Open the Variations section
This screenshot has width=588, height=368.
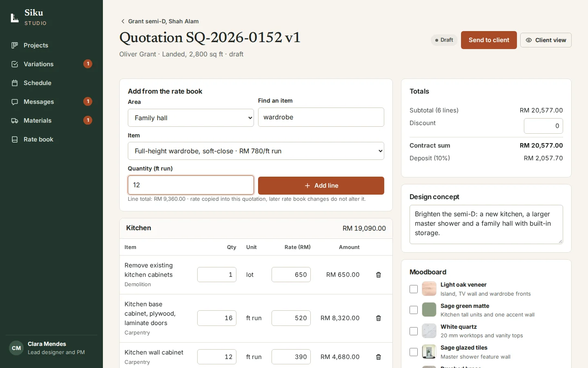(51, 64)
